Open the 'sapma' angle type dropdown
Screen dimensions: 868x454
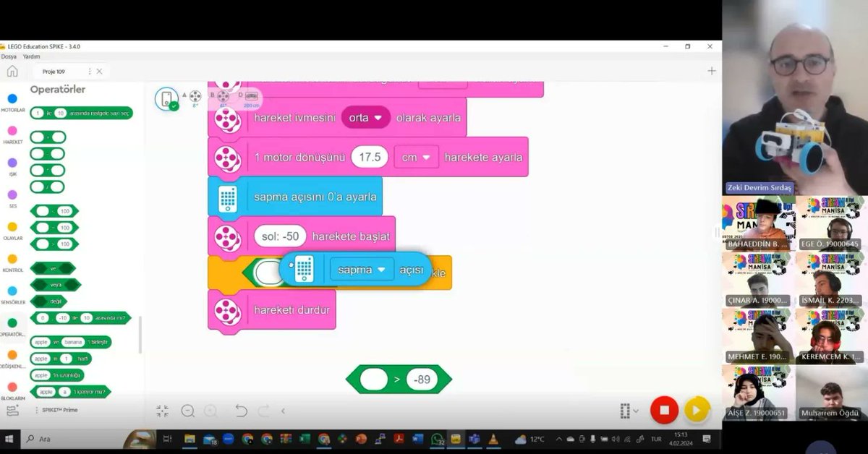pyautogui.click(x=362, y=269)
